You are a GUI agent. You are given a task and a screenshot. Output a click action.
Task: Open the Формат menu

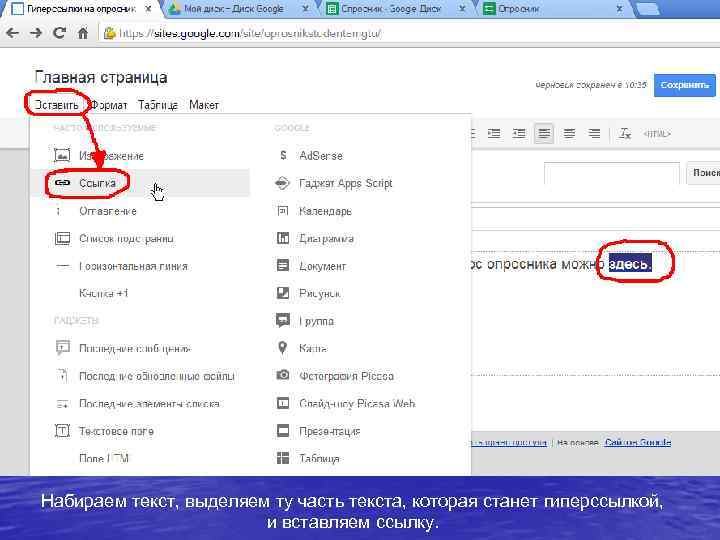pos(109,105)
